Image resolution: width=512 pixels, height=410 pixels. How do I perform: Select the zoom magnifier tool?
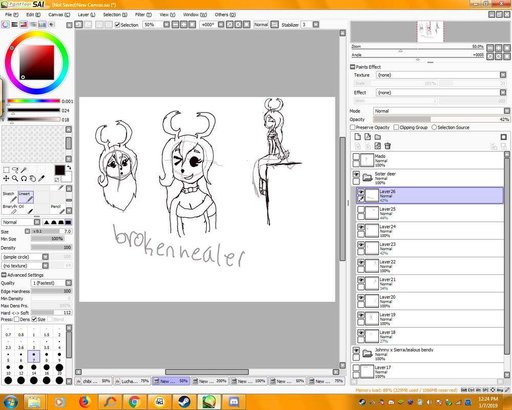pyautogui.click(x=15, y=179)
